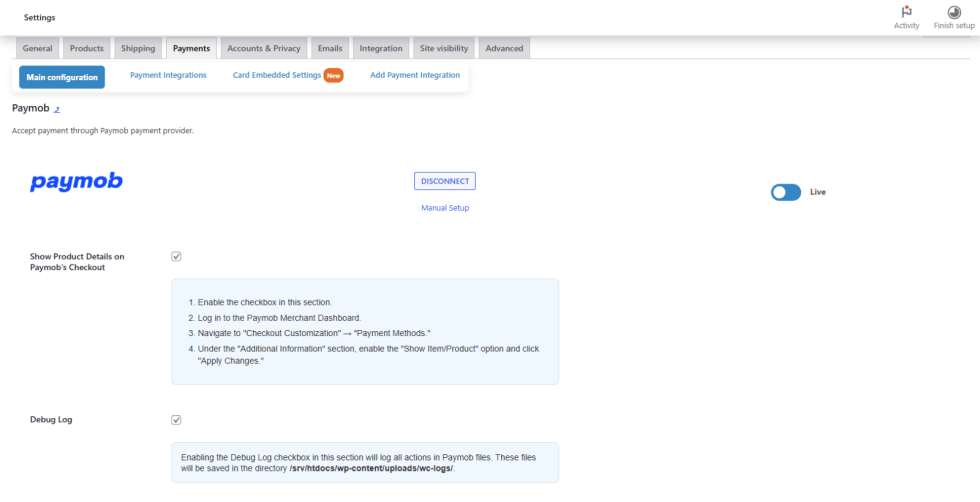Open the Advanced tab
Viewport: 980px width, 502px height.
pyautogui.click(x=504, y=48)
